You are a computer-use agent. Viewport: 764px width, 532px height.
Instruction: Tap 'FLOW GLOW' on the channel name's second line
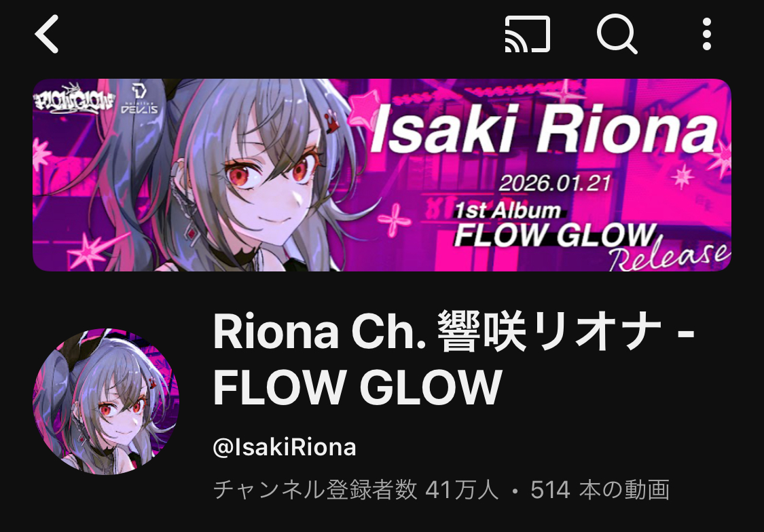[x=358, y=387]
